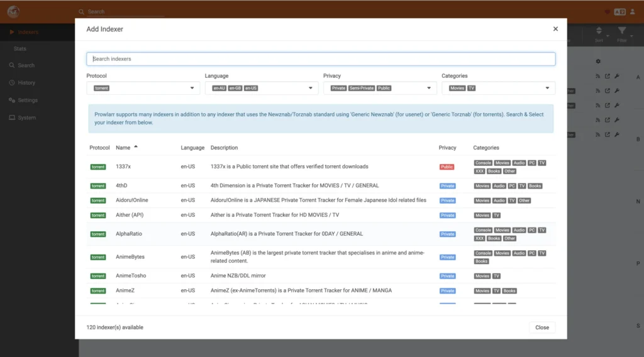The image size is (644, 357).
Task: Click the Categories column header in table
Action: point(486,148)
